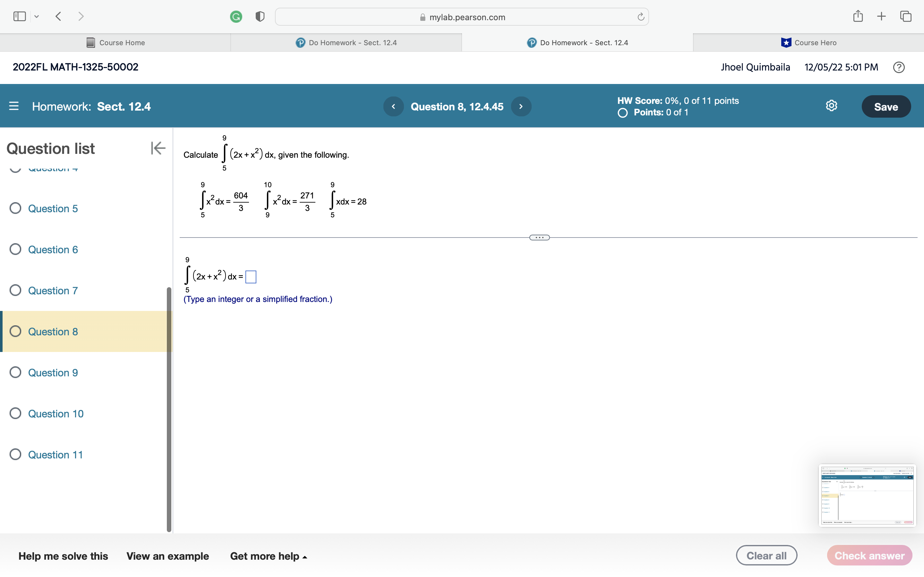Click the integral answer input box
This screenshot has height=577, width=924.
point(251,277)
